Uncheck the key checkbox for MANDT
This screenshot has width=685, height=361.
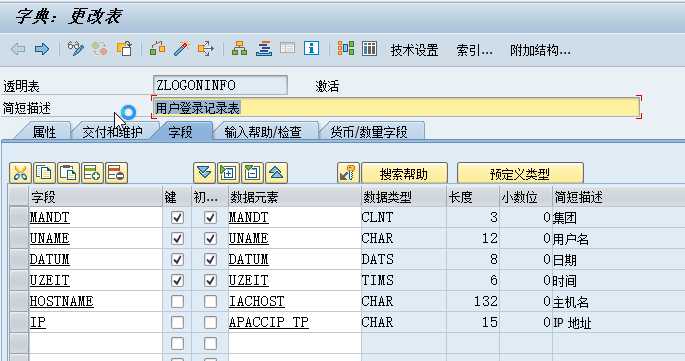[177, 217]
